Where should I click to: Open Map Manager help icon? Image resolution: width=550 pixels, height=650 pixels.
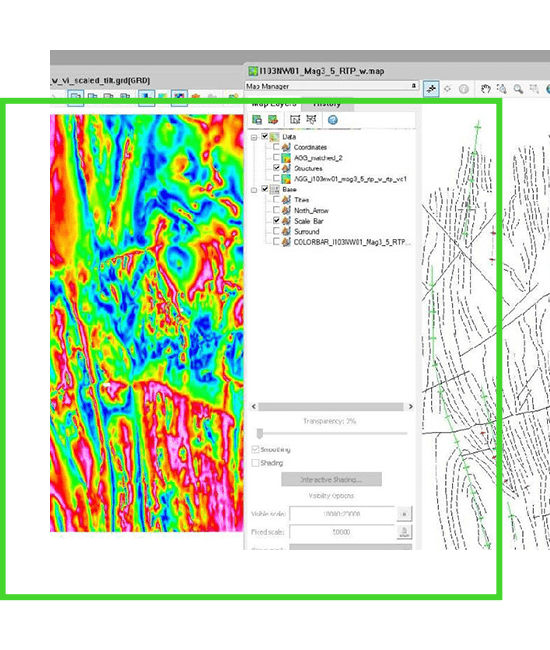point(332,120)
